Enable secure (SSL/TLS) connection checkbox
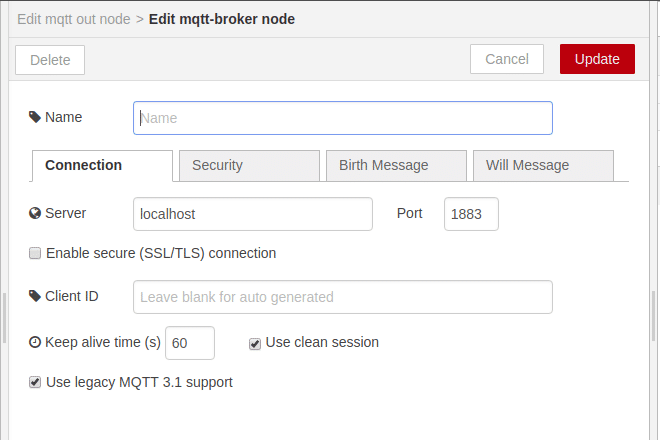660x440 pixels. click(35, 253)
